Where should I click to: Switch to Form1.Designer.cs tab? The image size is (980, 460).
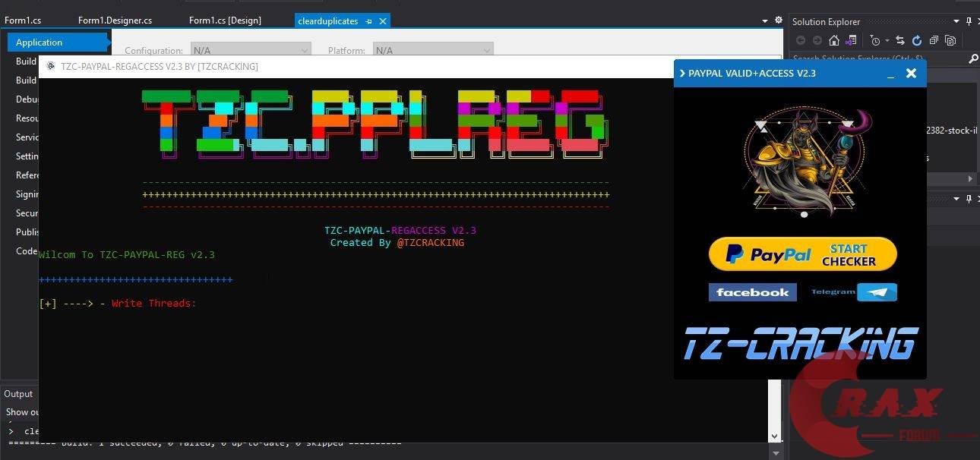click(x=115, y=20)
